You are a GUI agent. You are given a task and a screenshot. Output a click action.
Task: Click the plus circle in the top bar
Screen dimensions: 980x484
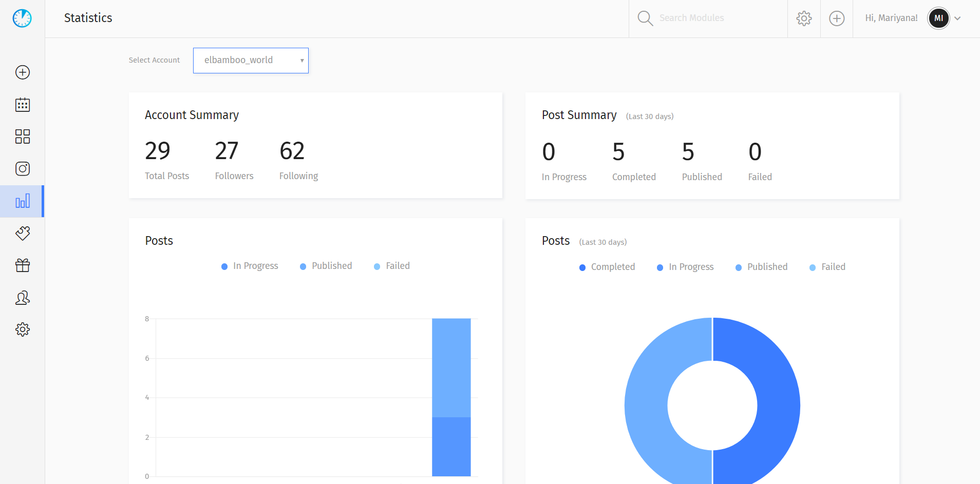click(x=837, y=18)
